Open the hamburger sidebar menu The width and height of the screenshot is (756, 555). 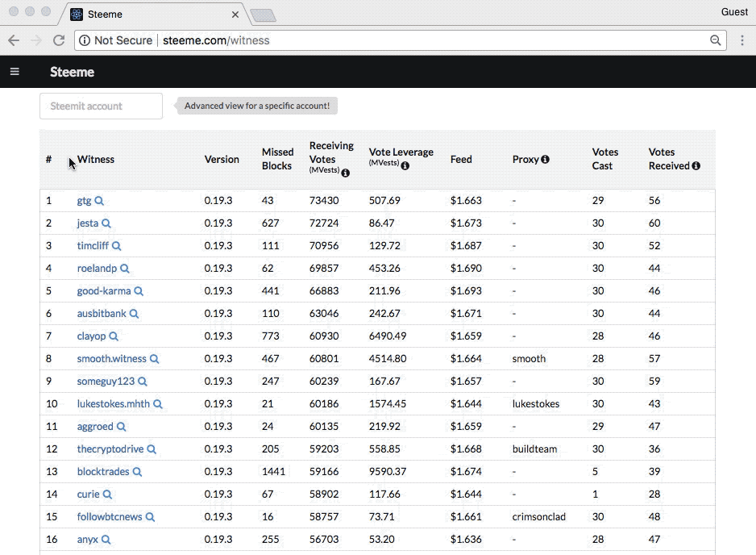click(15, 72)
